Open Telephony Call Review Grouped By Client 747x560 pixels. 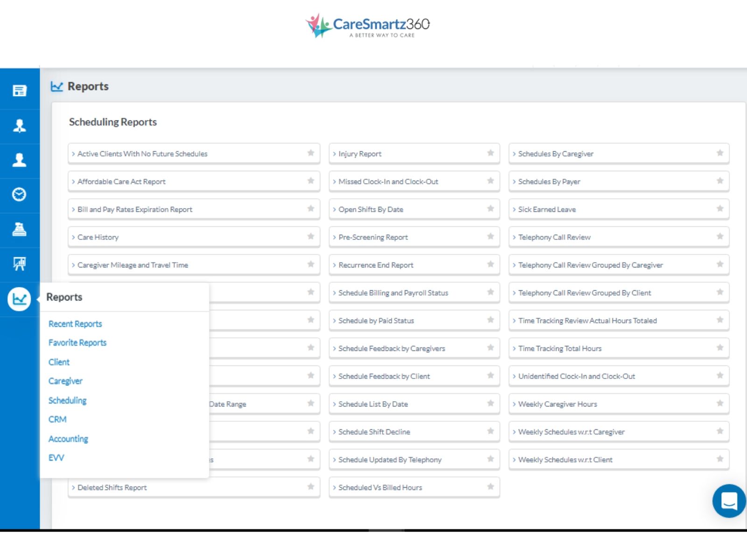coord(619,293)
